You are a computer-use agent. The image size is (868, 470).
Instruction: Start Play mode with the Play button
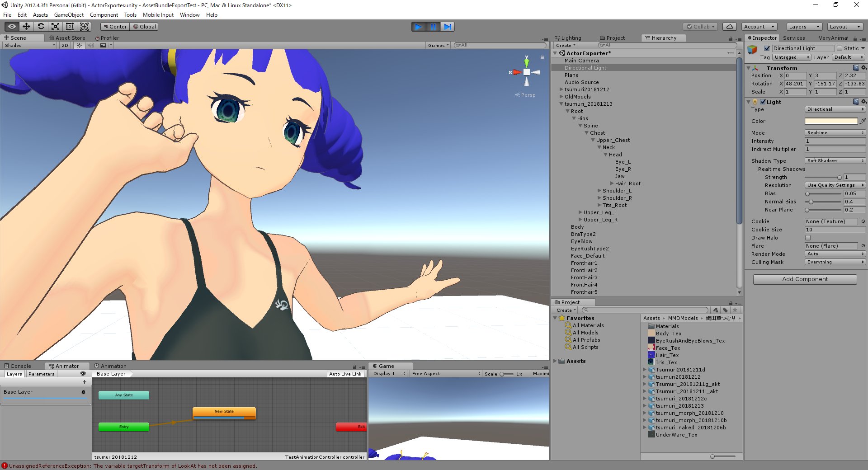(419, 27)
